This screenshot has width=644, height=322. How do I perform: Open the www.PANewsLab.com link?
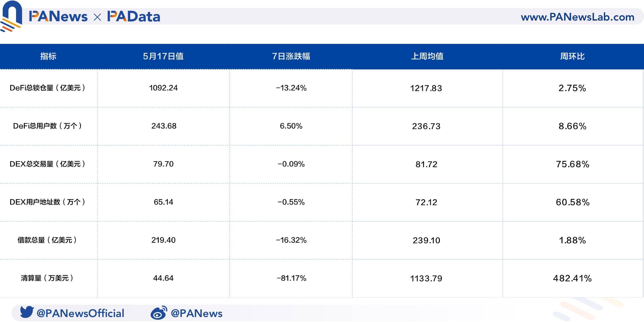click(578, 17)
